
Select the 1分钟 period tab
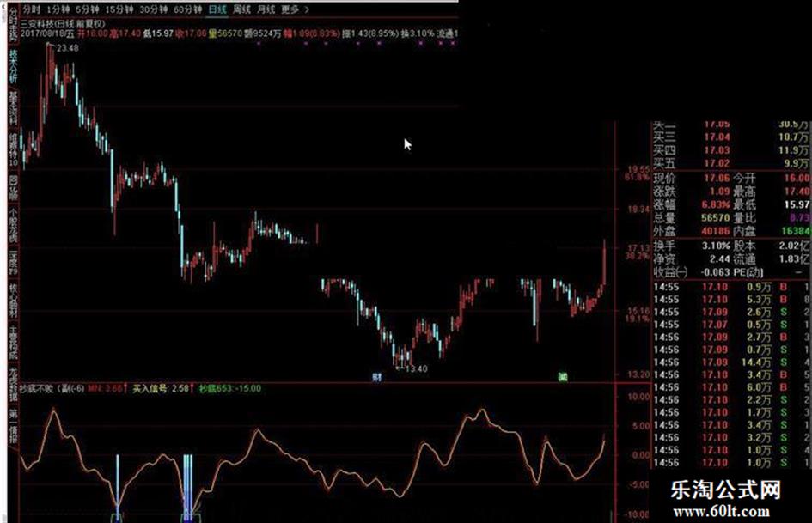click(x=58, y=9)
